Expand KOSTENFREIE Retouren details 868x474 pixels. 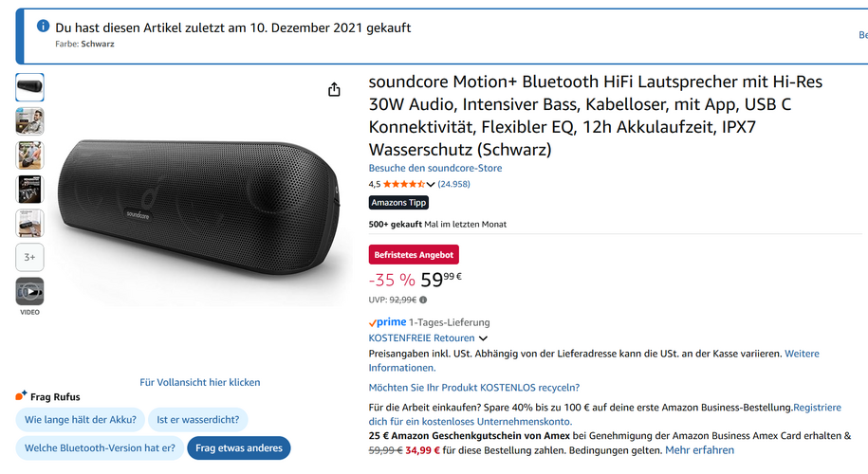(x=483, y=338)
